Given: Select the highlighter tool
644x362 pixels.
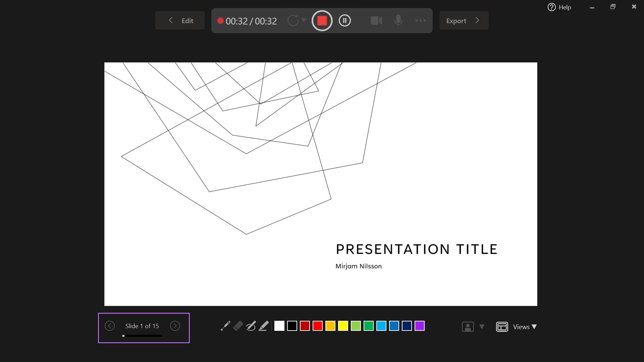Looking at the screenshot, I should point(264,326).
